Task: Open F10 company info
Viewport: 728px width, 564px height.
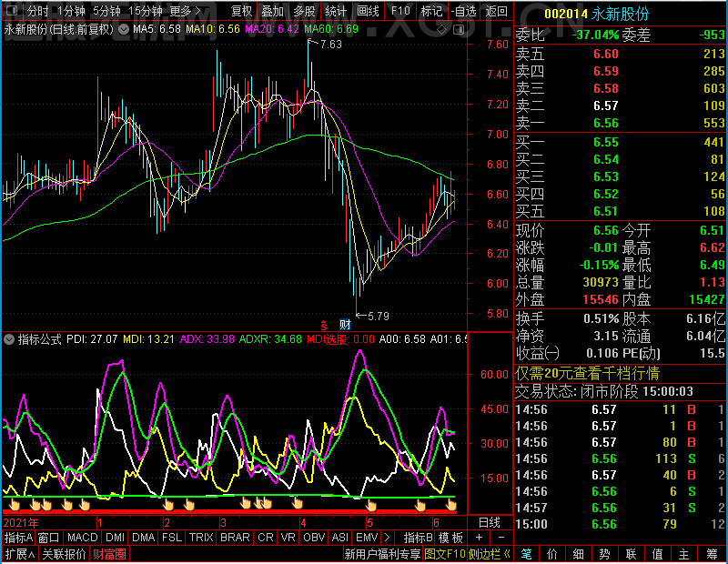Action: 400,11
